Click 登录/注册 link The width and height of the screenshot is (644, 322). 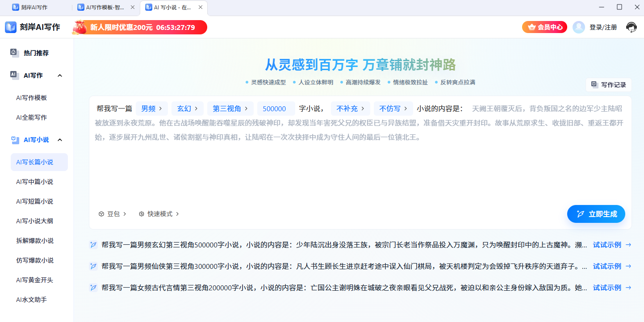click(x=603, y=27)
